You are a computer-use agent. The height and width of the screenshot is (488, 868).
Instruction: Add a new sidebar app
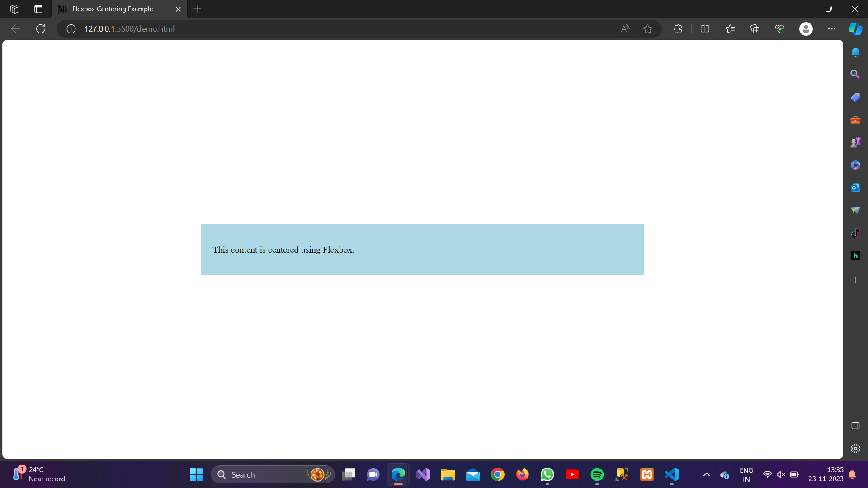855,280
